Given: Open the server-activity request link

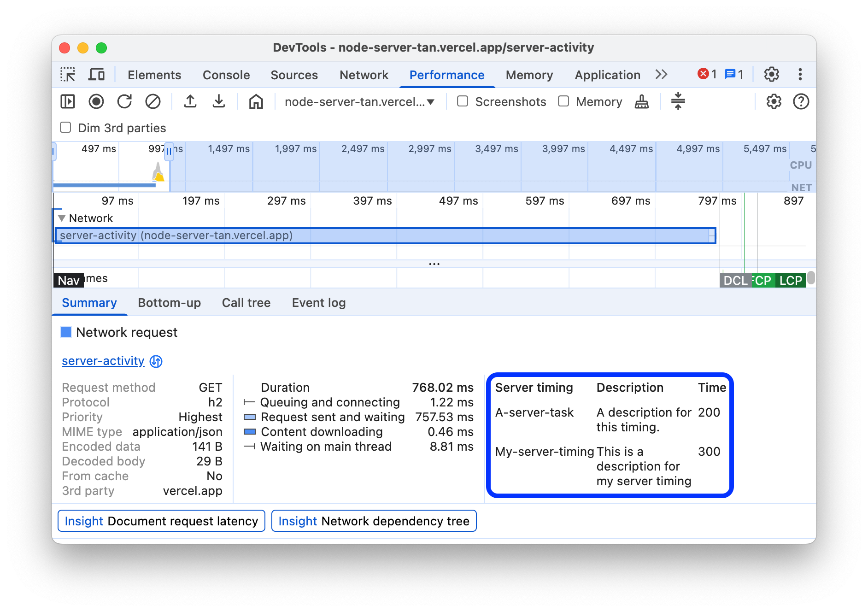Looking at the screenshot, I should (x=103, y=361).
